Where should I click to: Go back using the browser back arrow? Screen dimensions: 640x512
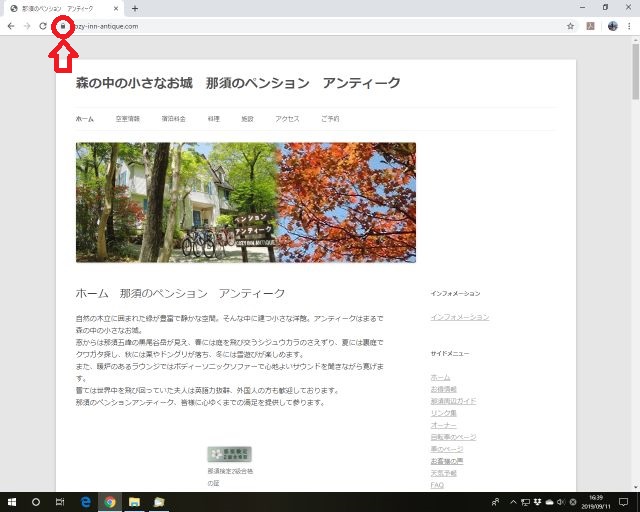click(10, 26)
